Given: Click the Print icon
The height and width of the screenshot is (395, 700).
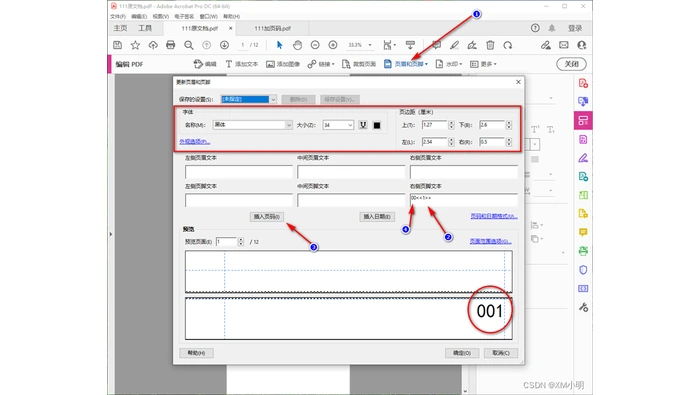Looking at the screenshot, I should click(171, 45).
